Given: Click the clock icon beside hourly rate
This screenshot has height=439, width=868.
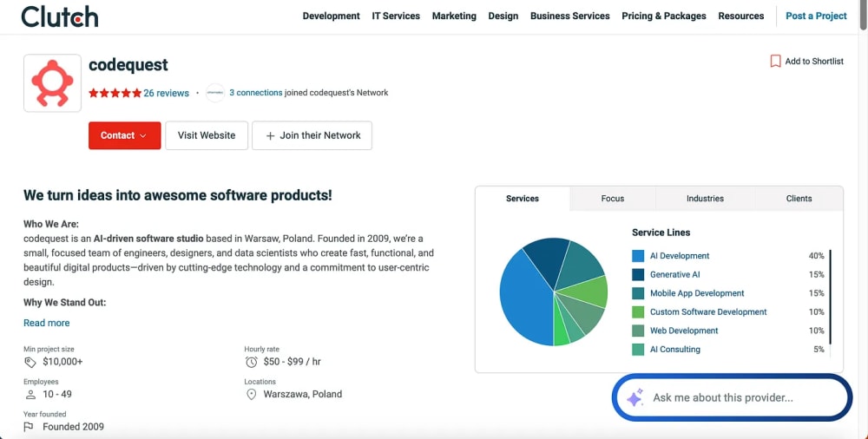Looking at the screenshot, I should [x=252, y=362].
